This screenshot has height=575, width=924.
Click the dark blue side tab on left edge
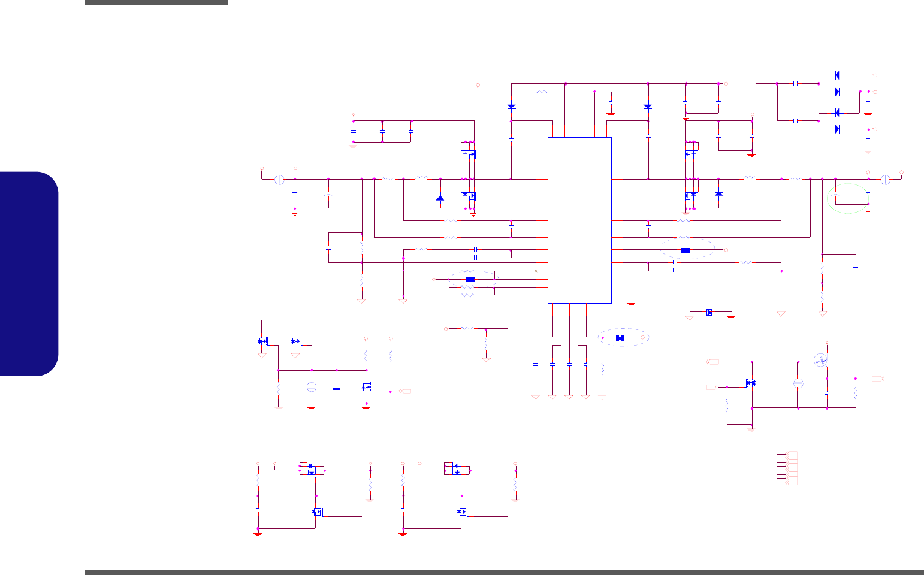click(29, 274)
